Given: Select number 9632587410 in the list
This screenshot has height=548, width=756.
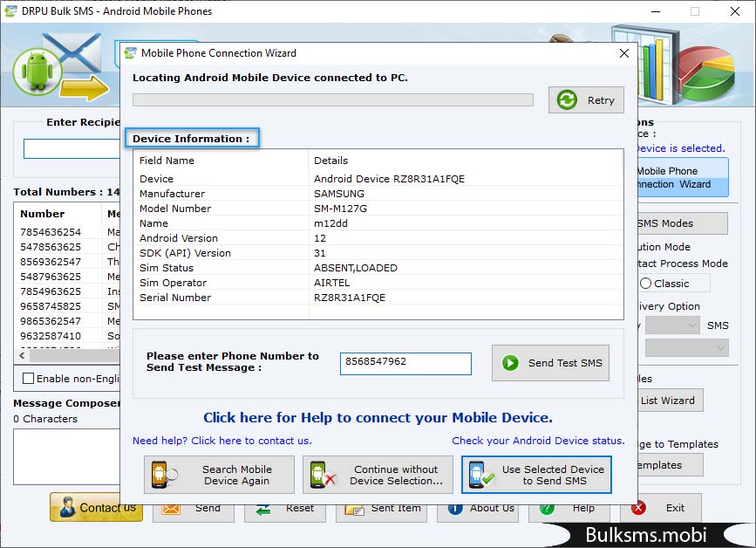Looking at the screenshot, I should (x=51, y=336).
